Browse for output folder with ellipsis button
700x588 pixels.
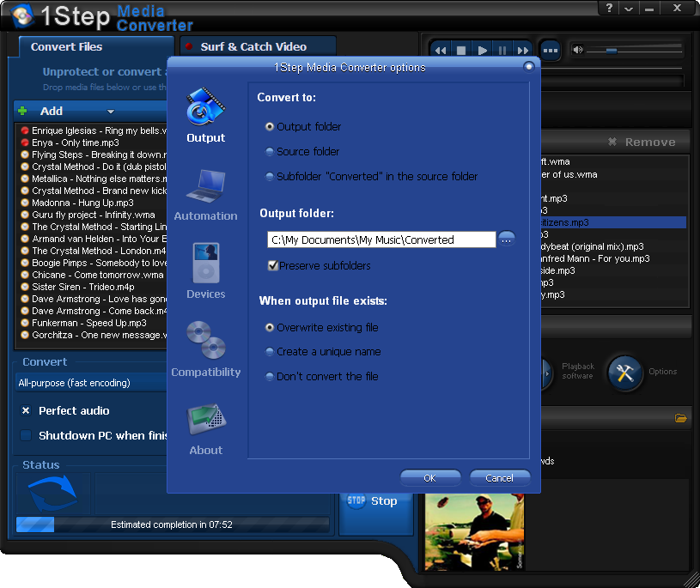point(506,239)
